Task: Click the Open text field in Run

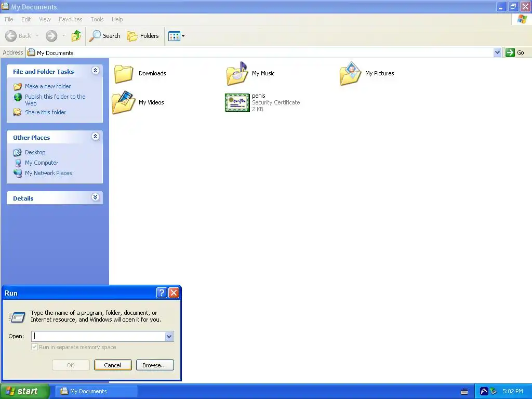Action: [x=98, y=336]
